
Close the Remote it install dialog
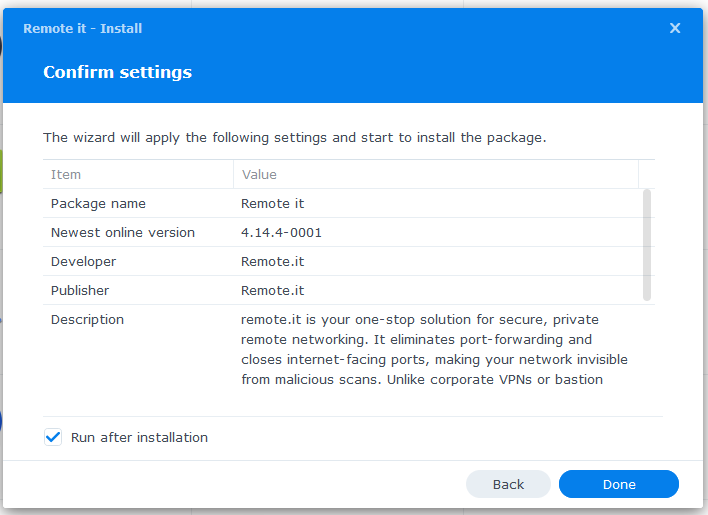(675, 28)
